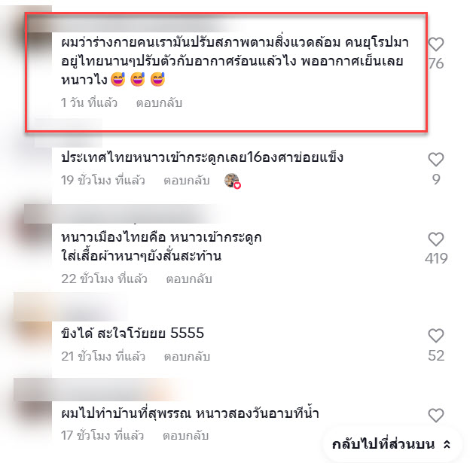Click the 1 วัน ที่แล้ว timestamp
Image resolution: width=476 pixels, height=463 pixels.
click(89, 103)
